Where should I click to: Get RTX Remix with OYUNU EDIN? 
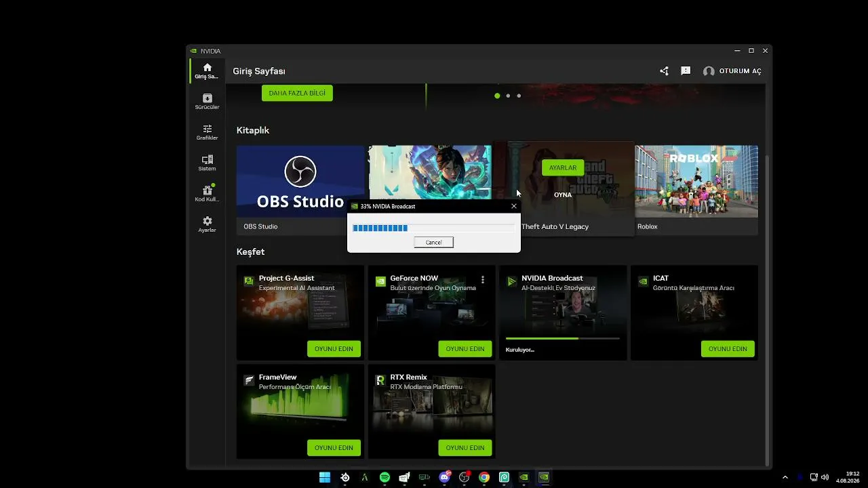(x=465, y=448)
